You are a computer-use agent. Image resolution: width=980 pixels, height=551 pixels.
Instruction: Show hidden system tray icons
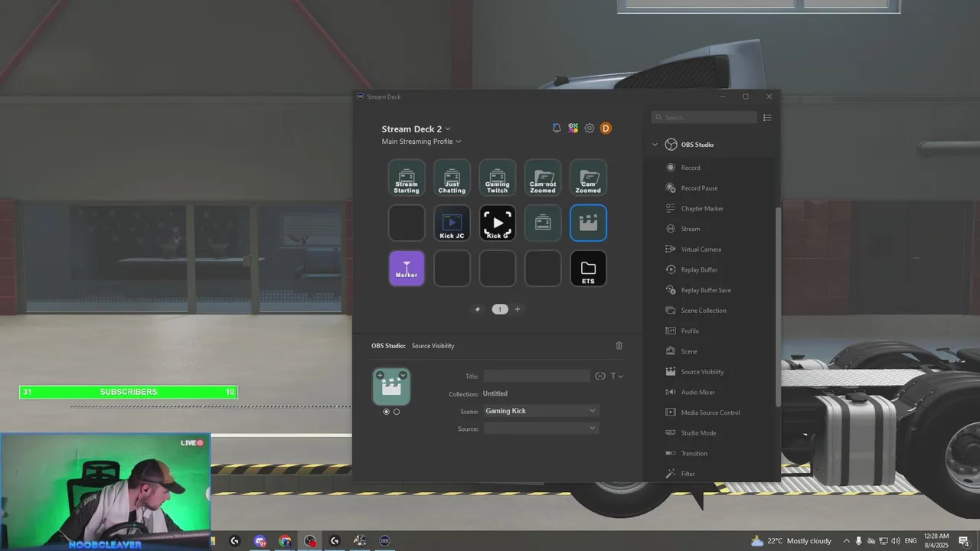846,541
